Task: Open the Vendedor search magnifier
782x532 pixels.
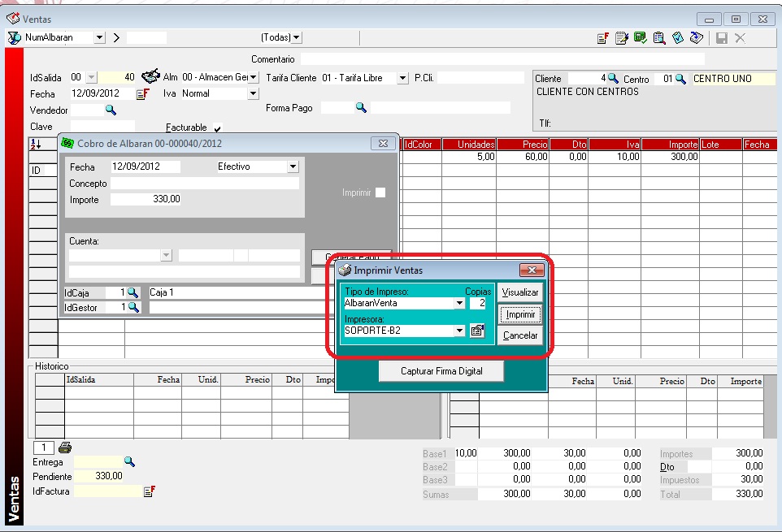Action: click(x=111, y=110)
